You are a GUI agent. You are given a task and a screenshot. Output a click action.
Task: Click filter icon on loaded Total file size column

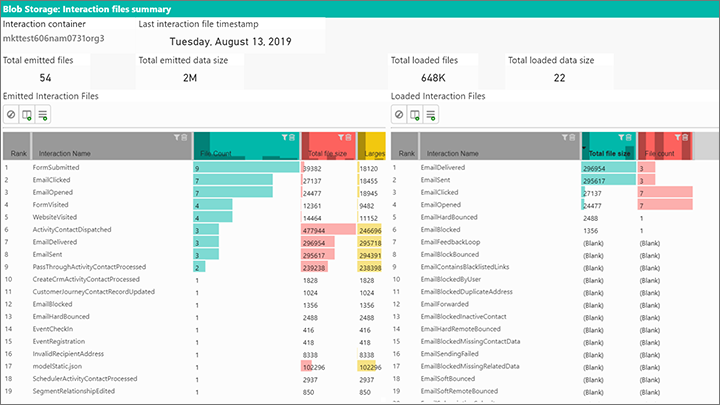pyautogui.click(x=621, y=137)
